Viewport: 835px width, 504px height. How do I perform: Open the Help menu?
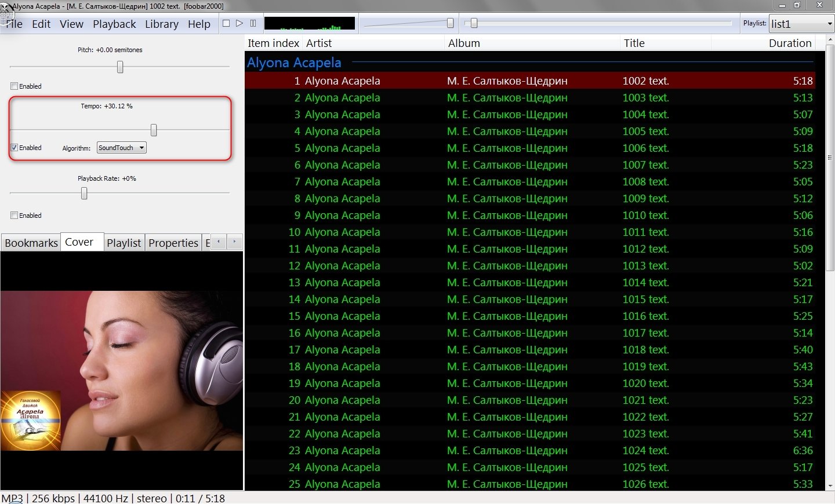[x=199, y=24]
